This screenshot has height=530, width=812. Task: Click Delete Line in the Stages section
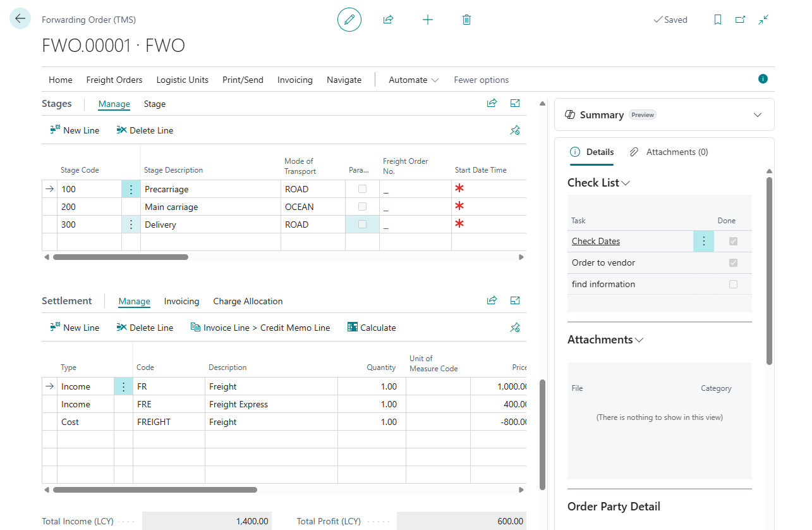pyautogui.click(x=145, y=130)
